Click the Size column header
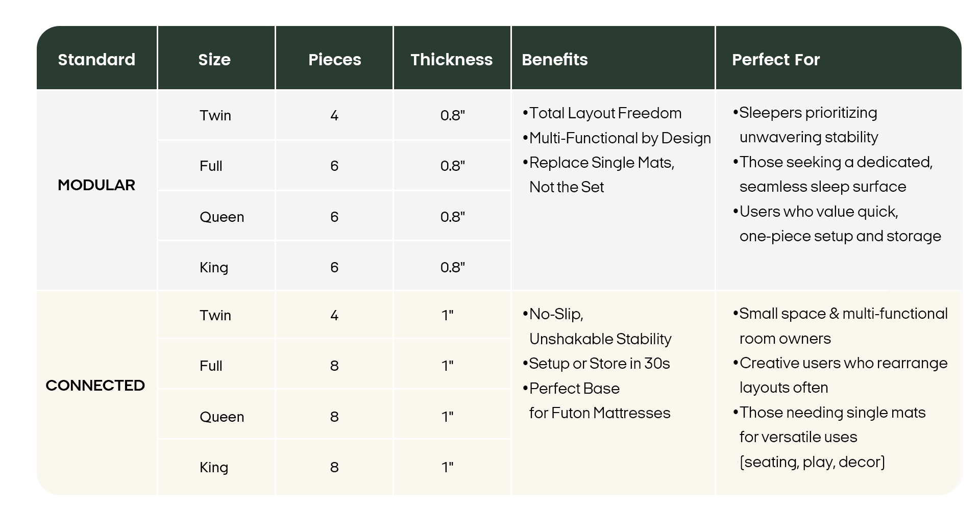Viewport: 980px width, 512px height. [x=214, y=60]
